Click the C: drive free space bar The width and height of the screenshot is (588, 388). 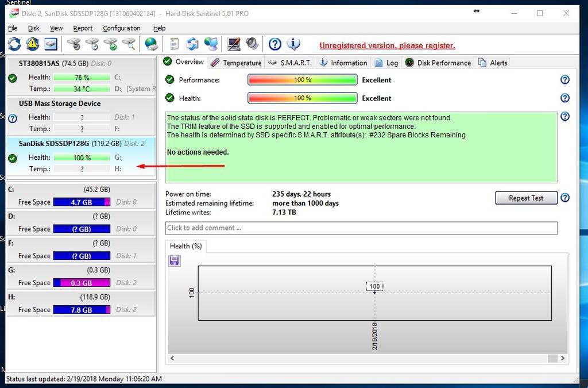tap(82, 202)
